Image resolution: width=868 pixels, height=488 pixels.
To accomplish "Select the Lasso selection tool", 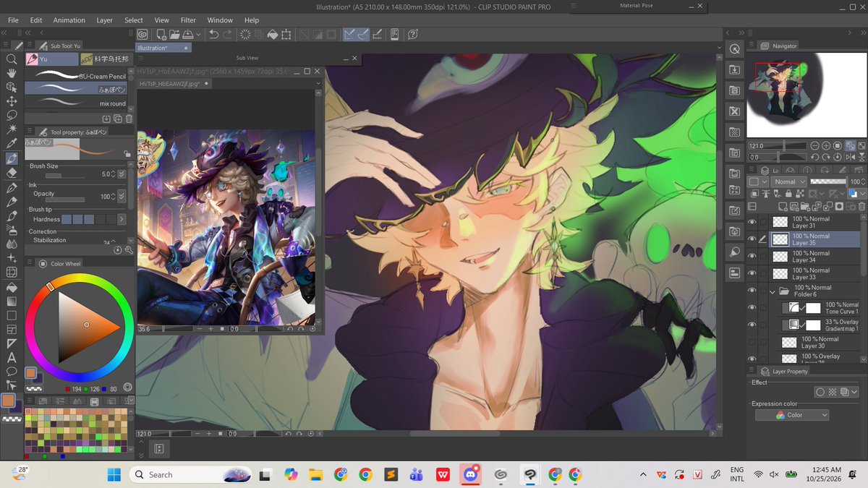I will click(12, 115).
